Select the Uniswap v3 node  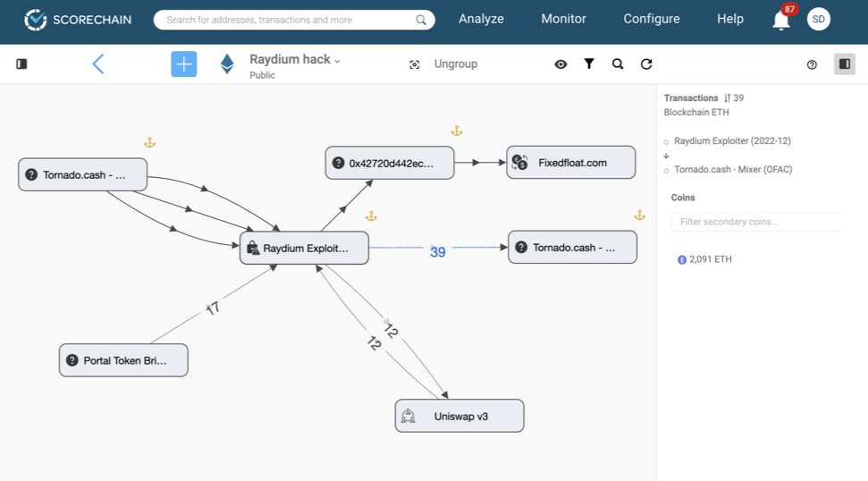tap(459, 417)
